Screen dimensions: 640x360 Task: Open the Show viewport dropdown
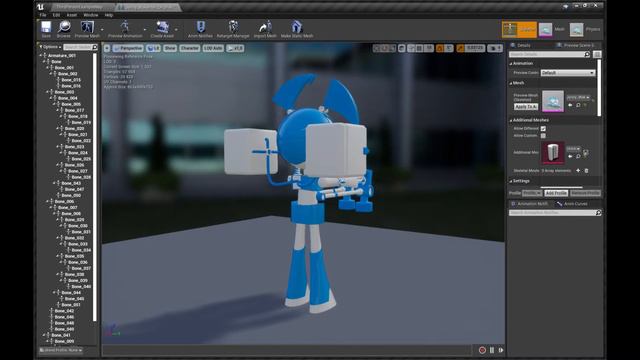[x=170, y=48]
